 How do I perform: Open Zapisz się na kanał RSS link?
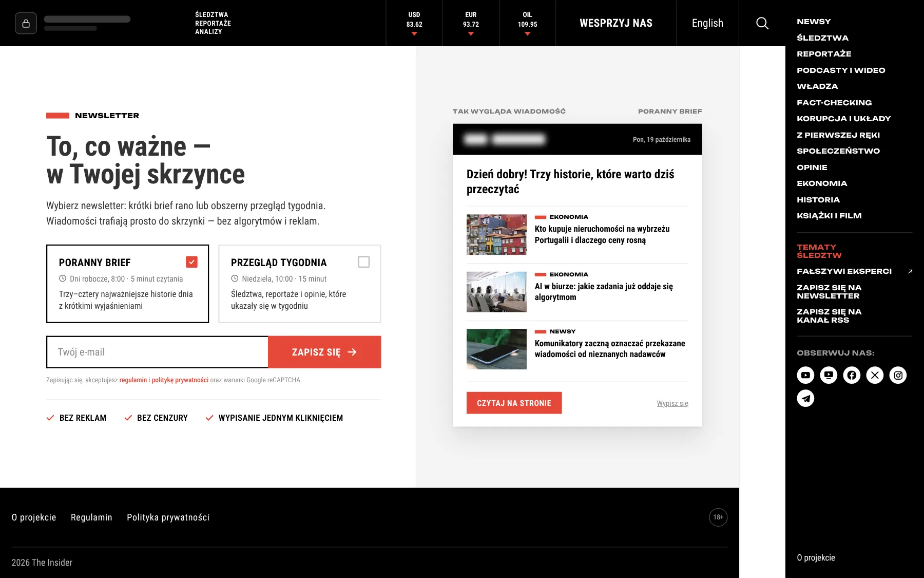[x=829, y=316]
